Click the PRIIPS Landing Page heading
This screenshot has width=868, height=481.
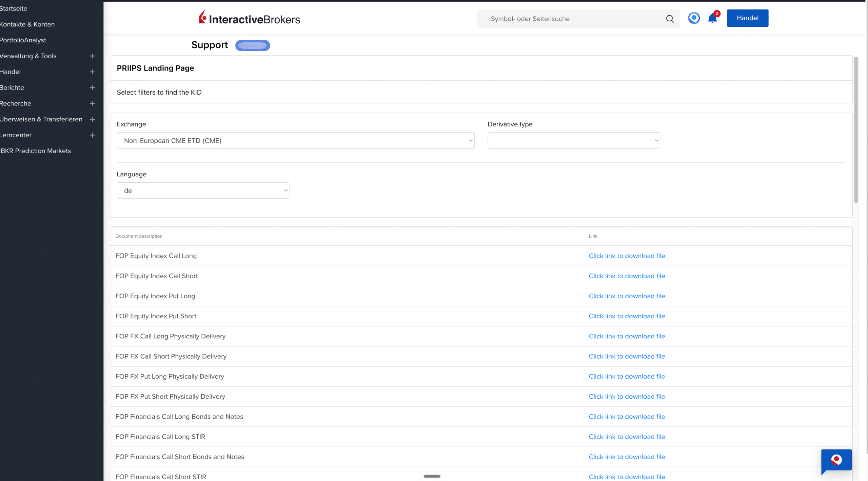155,68
